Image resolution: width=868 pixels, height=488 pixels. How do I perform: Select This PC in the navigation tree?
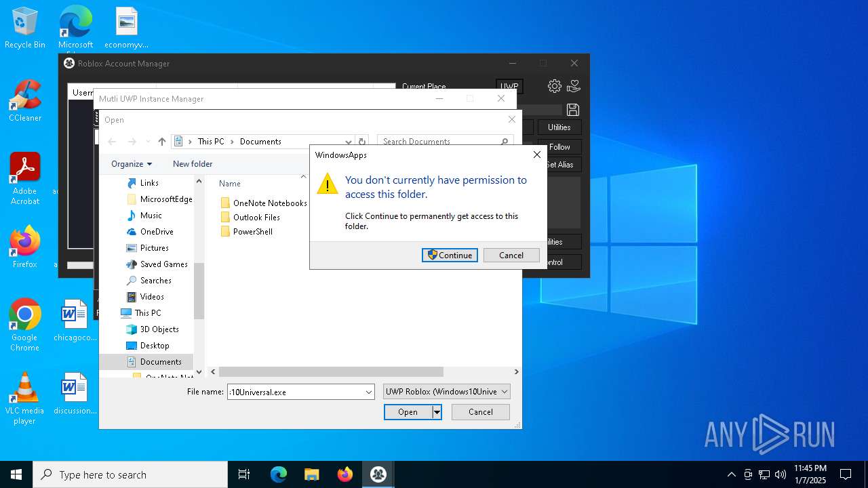click(x=147, y=313)
